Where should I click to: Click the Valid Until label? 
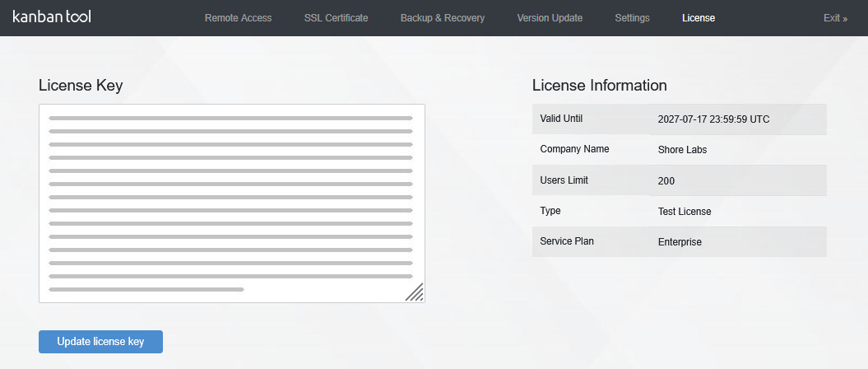click(x=561, y=118)
